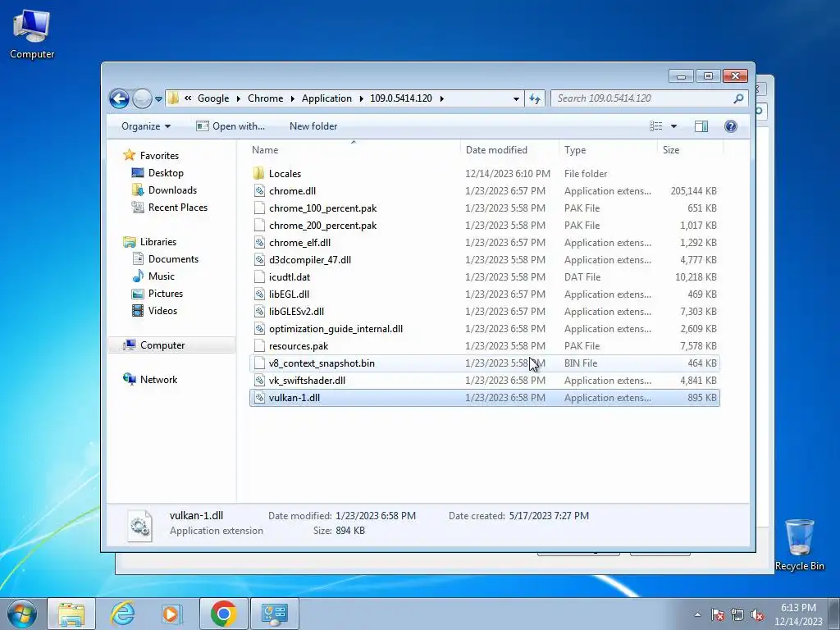Select the Locales folder icon
The height and width of the screenshot is (630, 840).
258,174
